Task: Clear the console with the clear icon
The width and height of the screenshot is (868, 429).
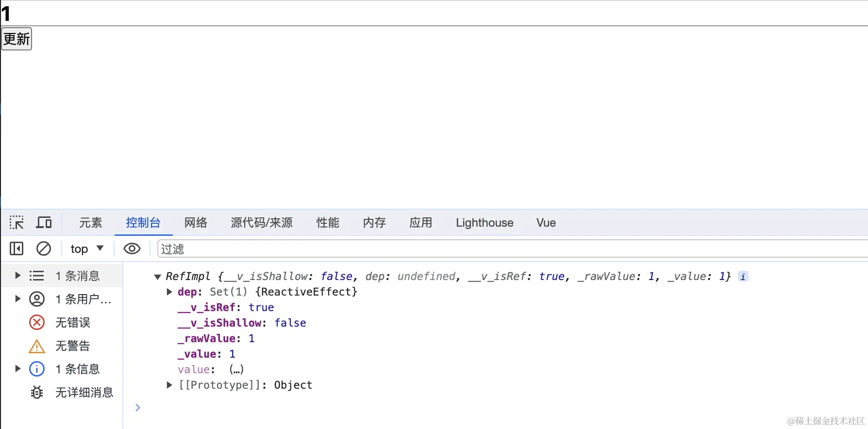Action: [44, 249]
